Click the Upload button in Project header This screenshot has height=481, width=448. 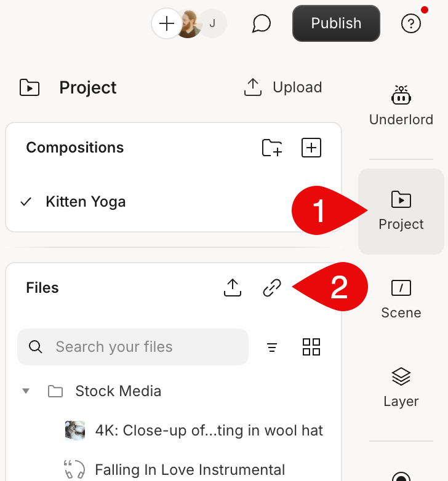point(283,87)
